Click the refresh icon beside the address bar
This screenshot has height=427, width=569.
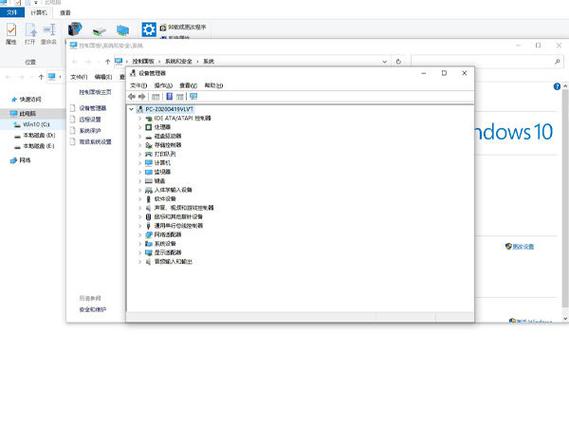point(398,61)
